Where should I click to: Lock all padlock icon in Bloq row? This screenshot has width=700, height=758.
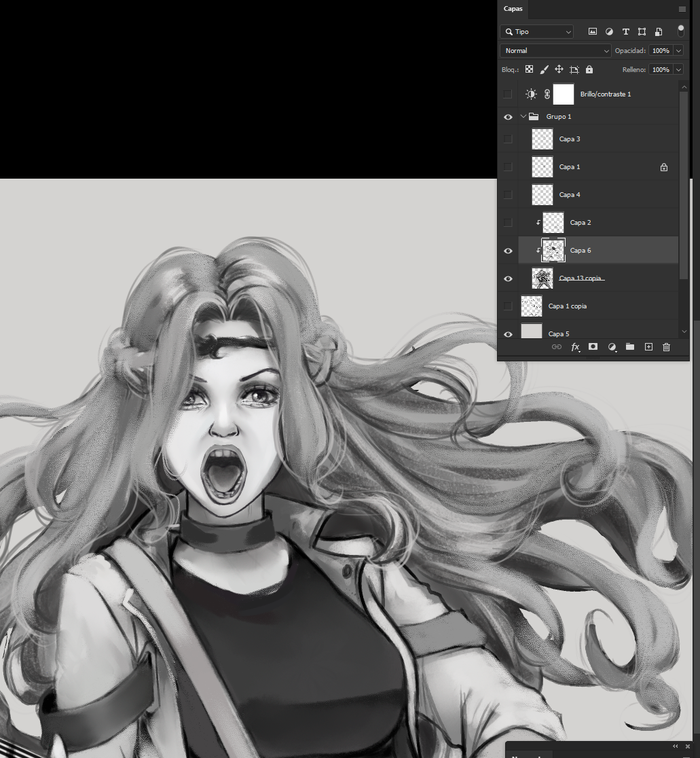click(589, 69)
